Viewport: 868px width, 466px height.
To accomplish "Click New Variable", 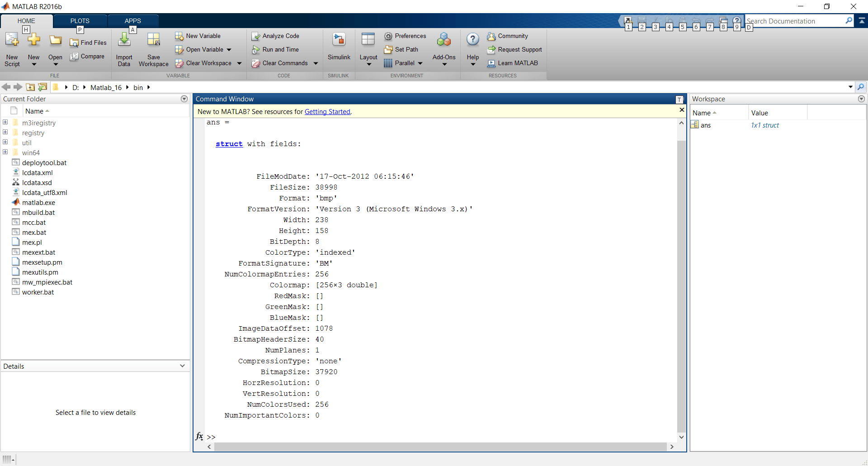I will 198,36.
